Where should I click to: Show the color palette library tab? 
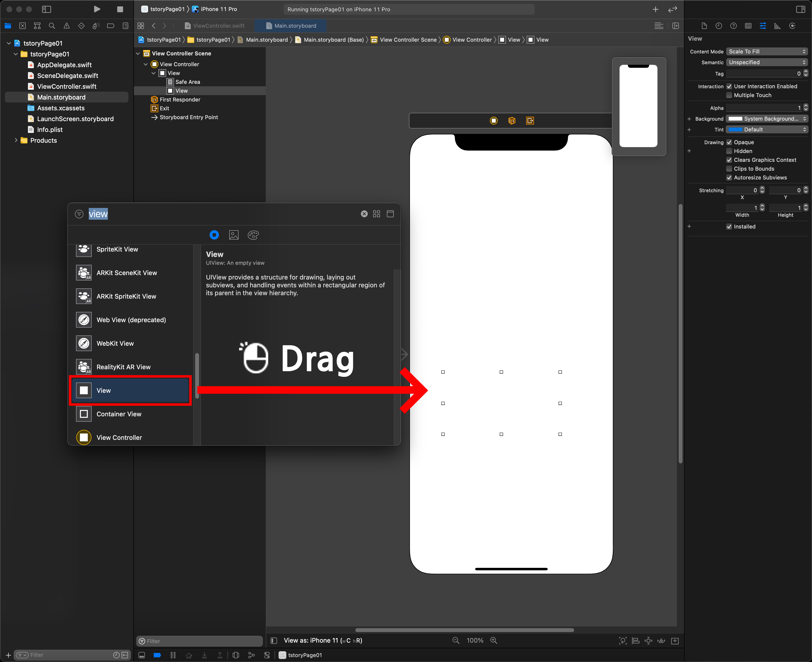coord(253,235)
